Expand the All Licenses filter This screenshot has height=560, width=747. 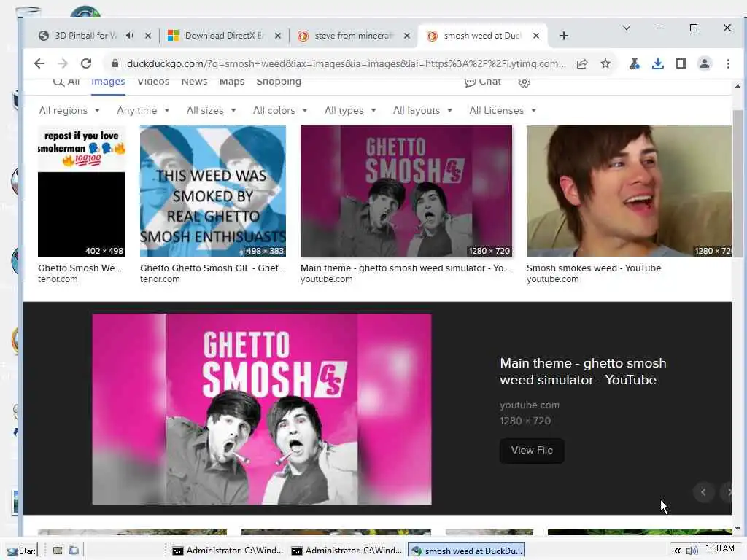pyautogui.click(x=503, y=111)
